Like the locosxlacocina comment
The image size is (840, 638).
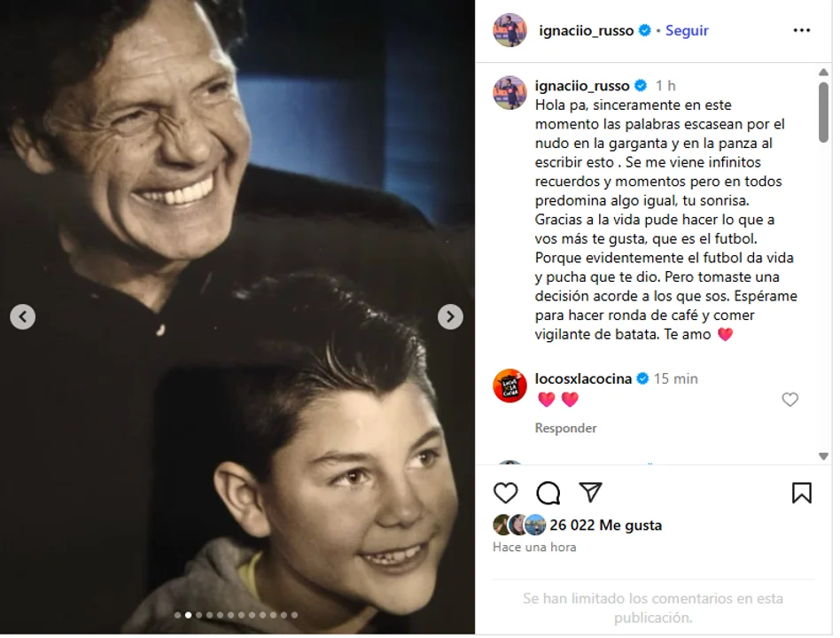pos(789,399)
